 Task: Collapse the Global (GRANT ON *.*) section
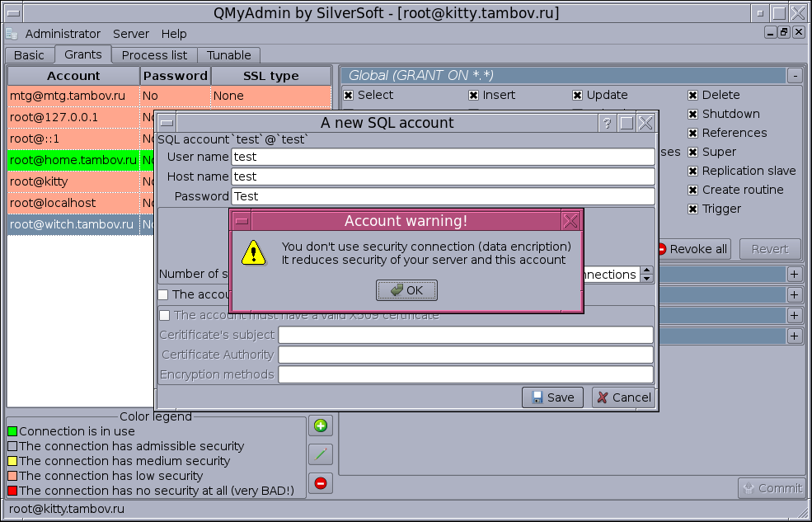pyautogui.click(x=794, y=75)
